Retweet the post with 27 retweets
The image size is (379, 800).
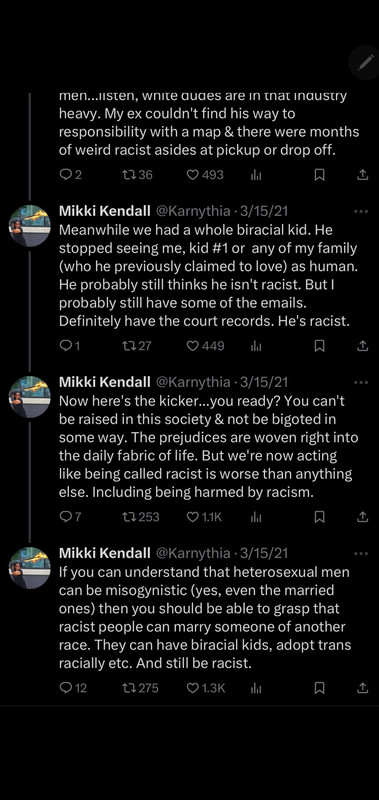137,346
